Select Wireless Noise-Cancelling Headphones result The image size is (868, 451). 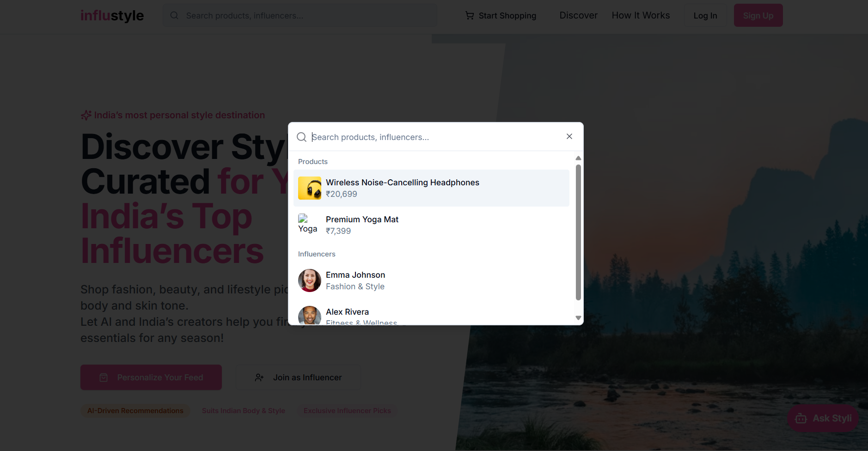(x=431, y=188)
